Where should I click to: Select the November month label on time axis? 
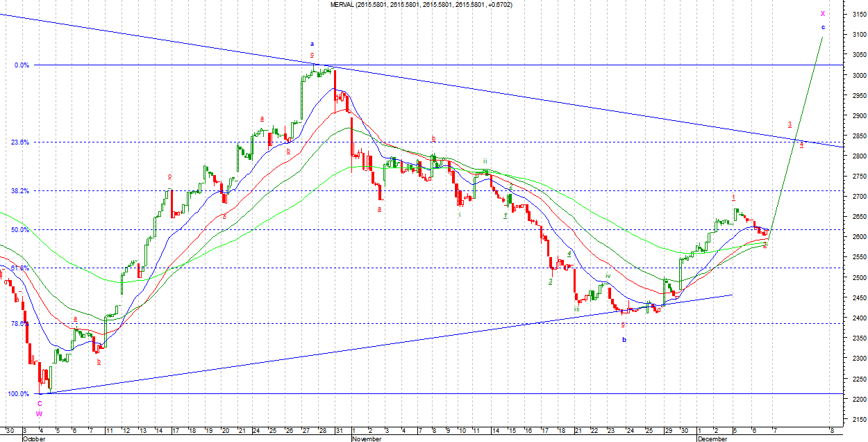[367, 439]
